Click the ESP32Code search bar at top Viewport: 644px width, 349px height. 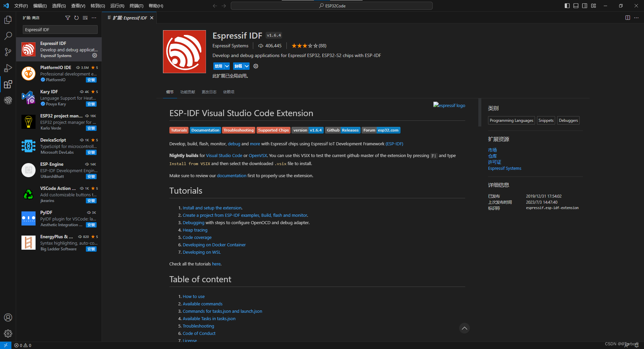[331, 6]
